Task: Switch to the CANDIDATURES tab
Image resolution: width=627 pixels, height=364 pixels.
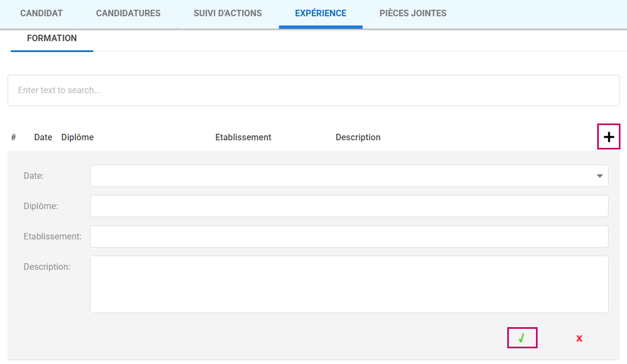Action: pyautogui.click(x=128, y=14)
